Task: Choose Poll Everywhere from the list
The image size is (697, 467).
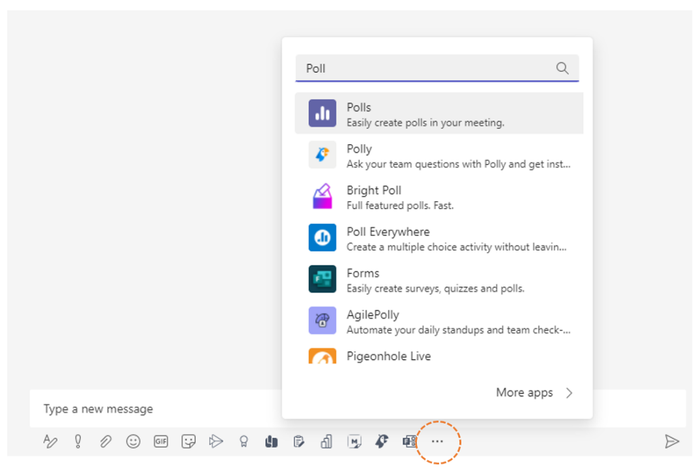Action: click(439, 237)
